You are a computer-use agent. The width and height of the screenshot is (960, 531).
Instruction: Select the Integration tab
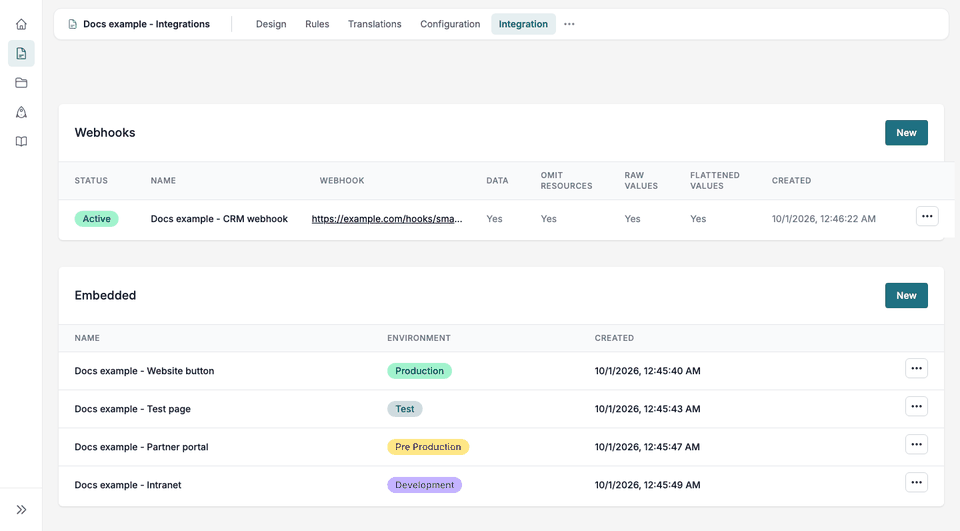click(523, 24)
